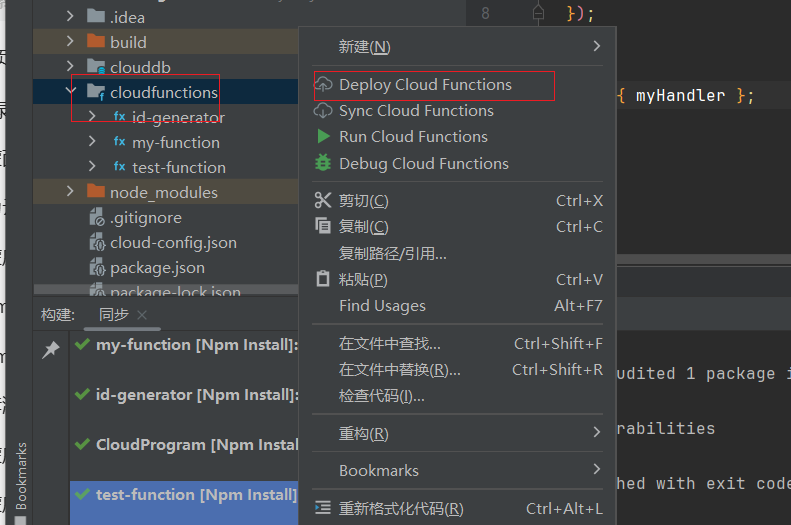Click the cloud-config.json file icon
The image size is (791, 525).
coord(97,243)
